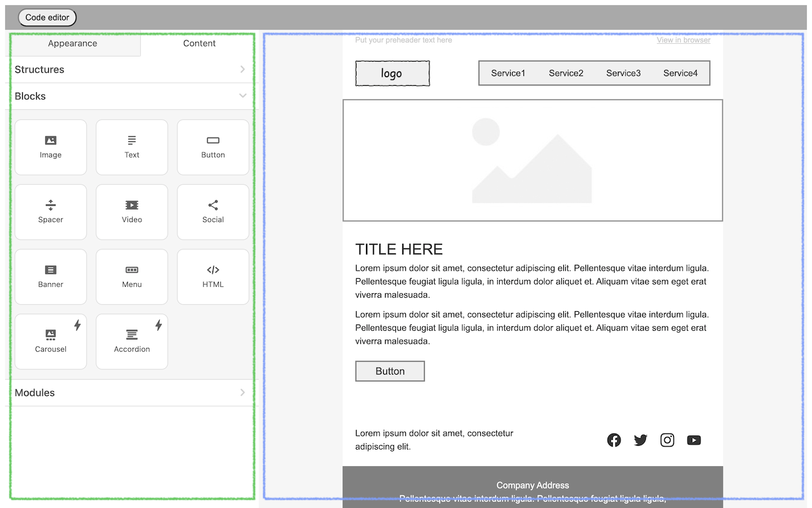Image resolution: width=812 pixels, height=508 pixels.
Task: Expand the Modules section
Action: tap(130, 392)
